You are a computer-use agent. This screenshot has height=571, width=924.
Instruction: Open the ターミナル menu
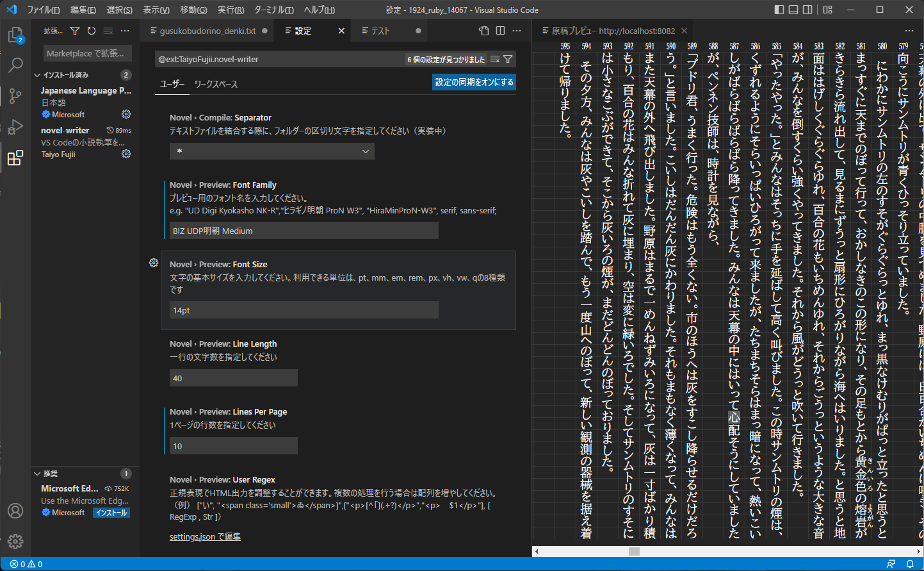point(274,10)
